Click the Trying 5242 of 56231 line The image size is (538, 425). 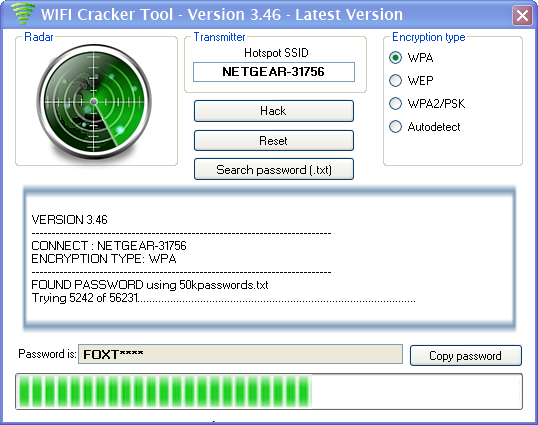click(x=223, y=298)
